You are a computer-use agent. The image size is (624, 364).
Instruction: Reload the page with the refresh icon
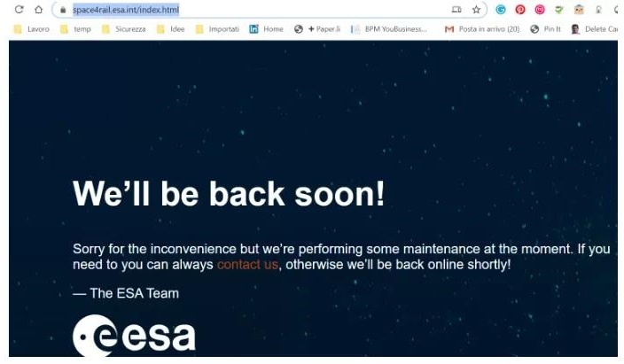pos(19,9)
